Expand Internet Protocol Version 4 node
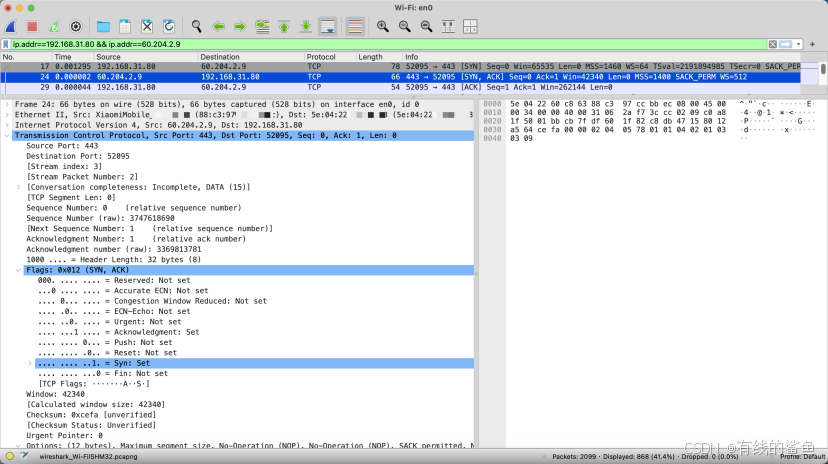This screenshot has width=828, height=464. [7, 125]
